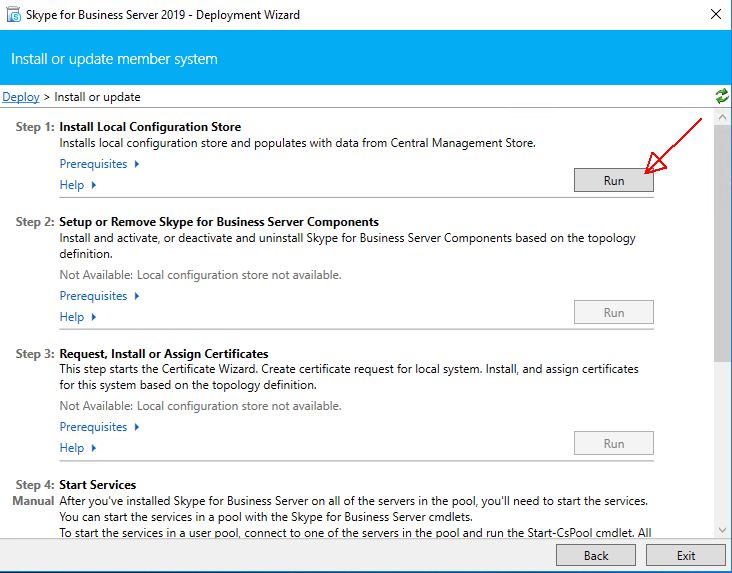The image size is (732, 573).
Task: Click 'Install or update' breadcrumb text
Action: coord(97,97)
